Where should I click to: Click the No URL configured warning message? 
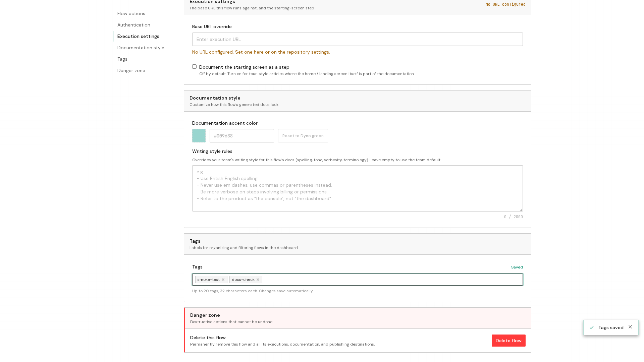261,52
